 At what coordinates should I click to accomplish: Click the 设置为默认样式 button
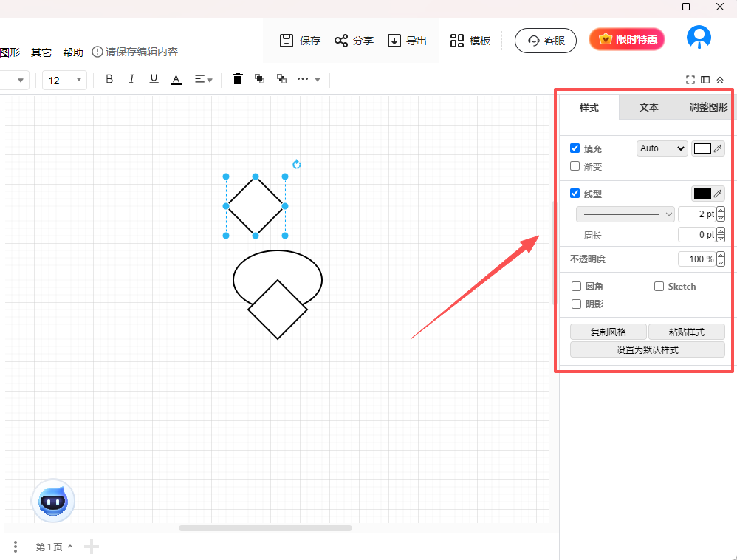647,349
